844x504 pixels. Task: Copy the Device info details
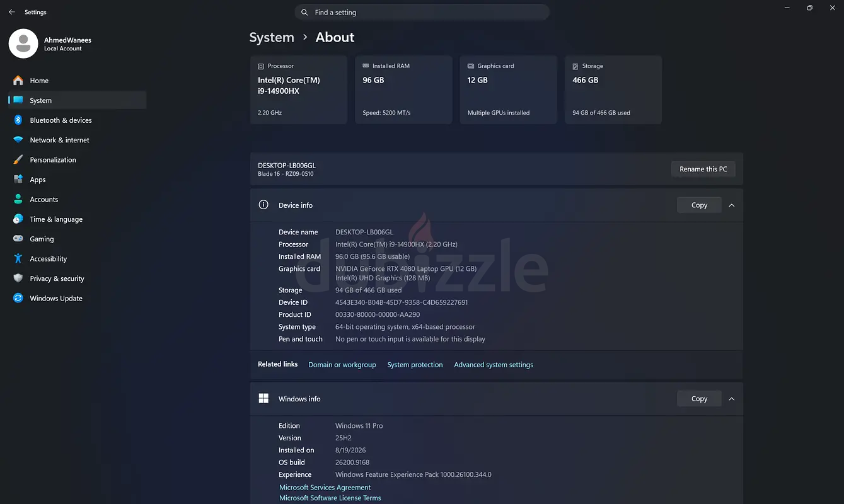(699, 205)
